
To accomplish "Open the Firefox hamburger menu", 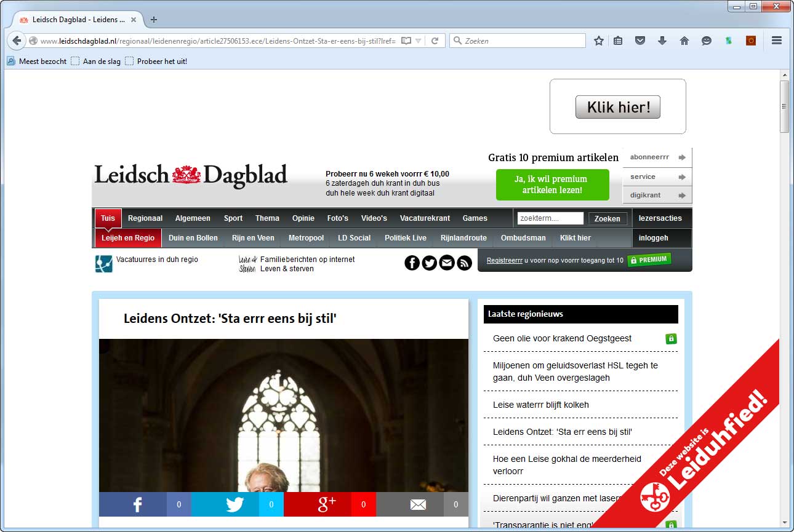I will tap(777, 41).
